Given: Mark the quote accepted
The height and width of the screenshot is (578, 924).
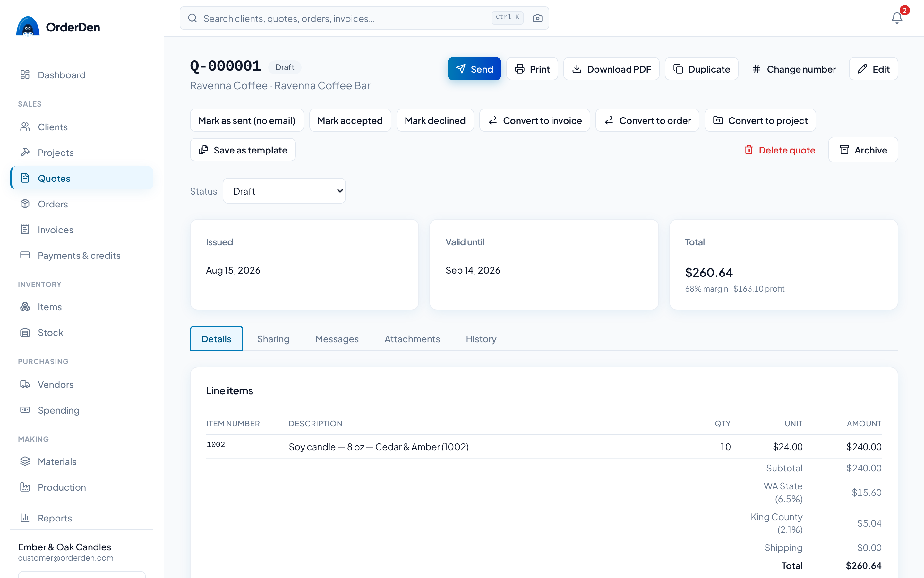Looking at the screenshot, I should pyautogui.click(x=350, y=120).
